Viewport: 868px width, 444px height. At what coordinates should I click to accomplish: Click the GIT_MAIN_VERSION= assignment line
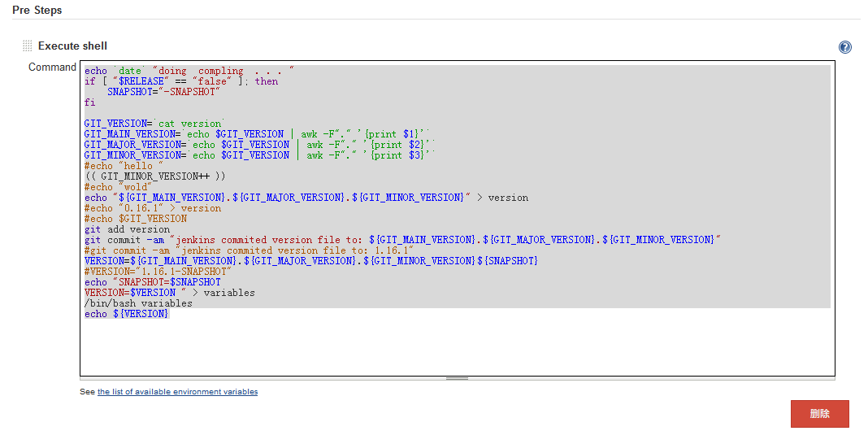257,134
